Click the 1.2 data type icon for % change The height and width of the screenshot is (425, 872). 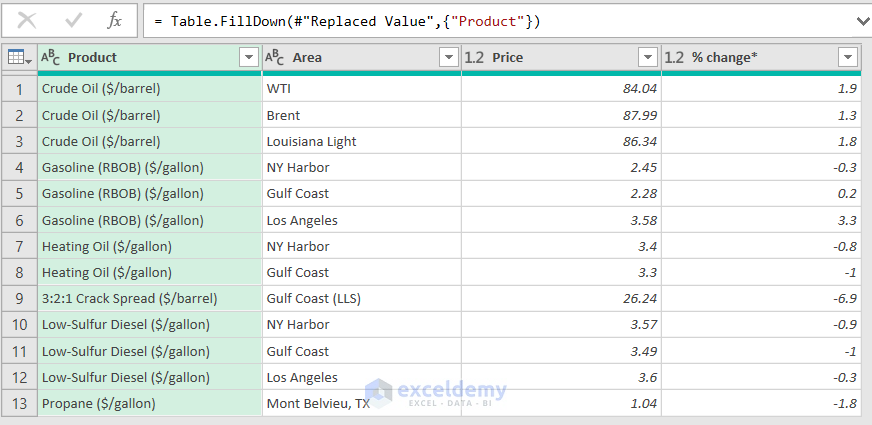[675, 58]
